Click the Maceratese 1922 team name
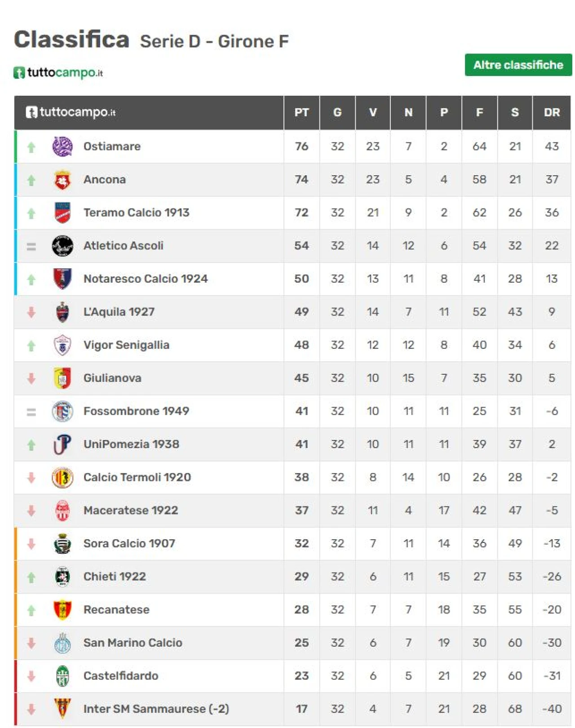 131,510
